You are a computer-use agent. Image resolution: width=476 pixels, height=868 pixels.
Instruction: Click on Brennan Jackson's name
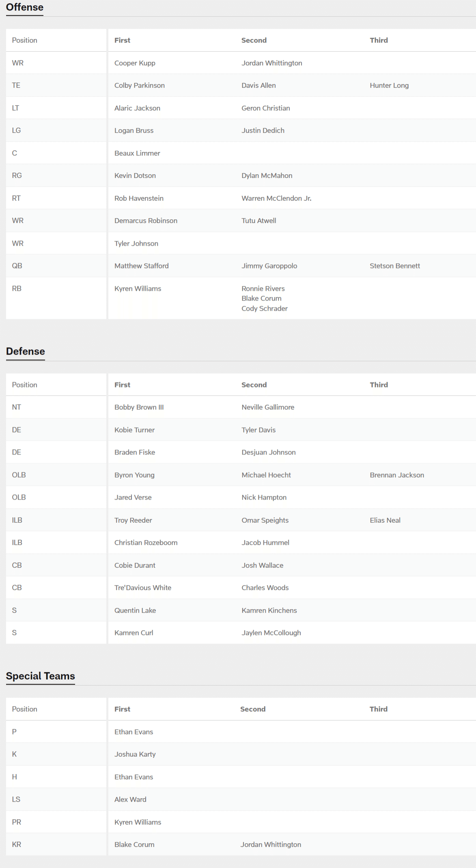tap(396, 475)
